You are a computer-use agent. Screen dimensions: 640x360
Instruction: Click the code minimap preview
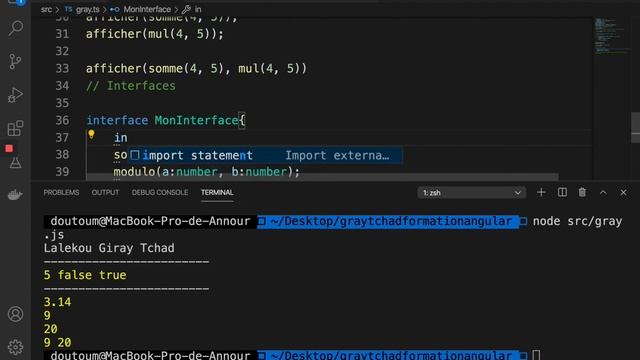click(611, 37)
